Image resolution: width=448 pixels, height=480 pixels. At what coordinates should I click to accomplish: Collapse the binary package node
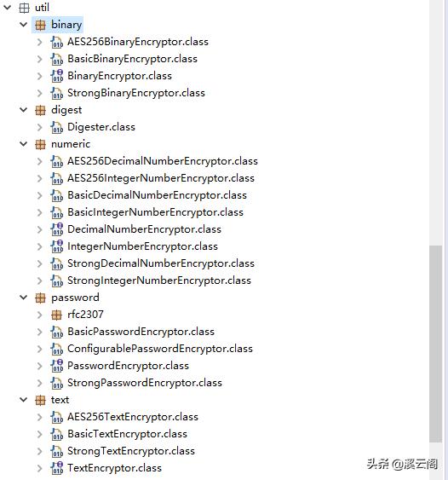point(24,25)
